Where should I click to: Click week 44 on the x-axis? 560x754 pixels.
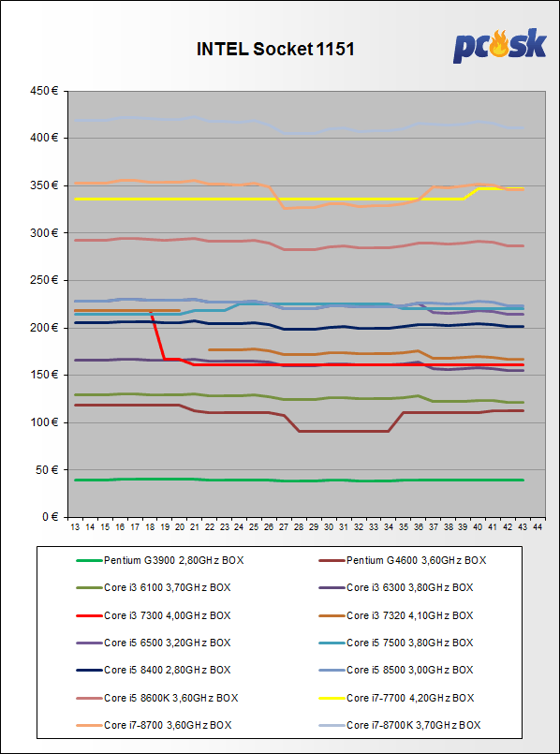pyautogui.click(x=538, y=527)
